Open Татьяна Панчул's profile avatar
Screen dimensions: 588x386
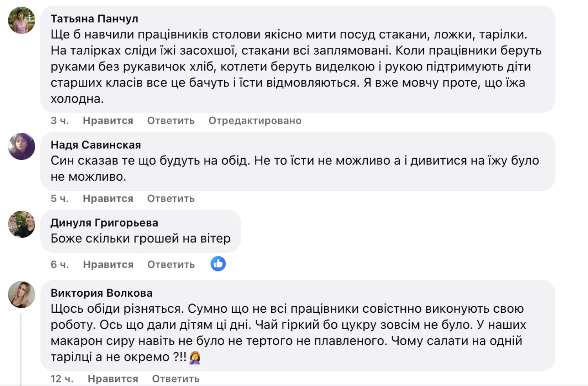point(22,20)
